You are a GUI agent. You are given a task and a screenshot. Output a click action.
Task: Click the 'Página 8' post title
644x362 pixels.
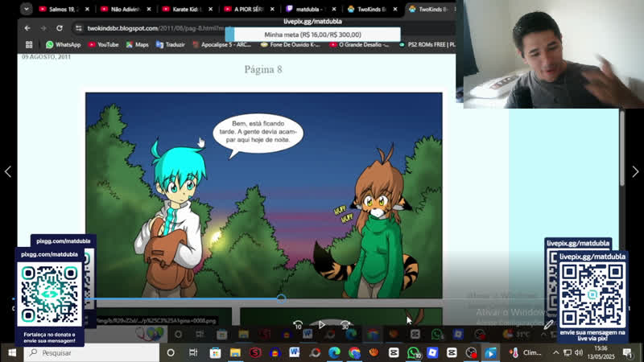263,69
